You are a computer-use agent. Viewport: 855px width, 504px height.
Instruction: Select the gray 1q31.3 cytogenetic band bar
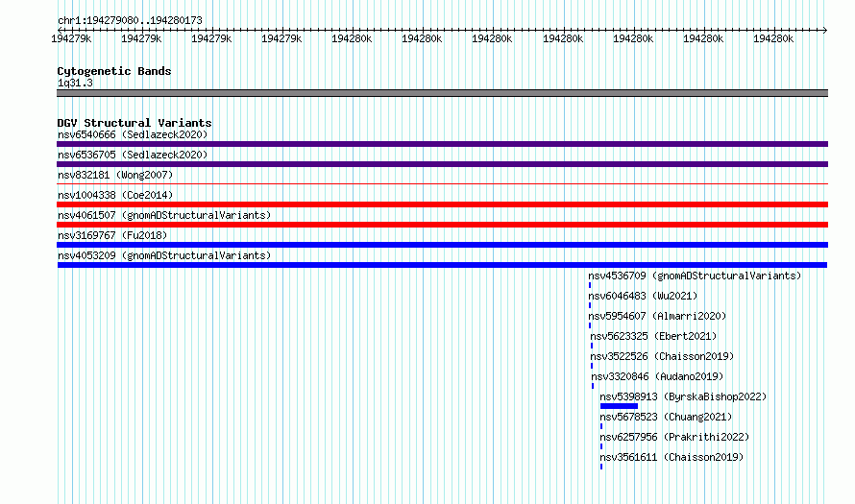[442, 93]
